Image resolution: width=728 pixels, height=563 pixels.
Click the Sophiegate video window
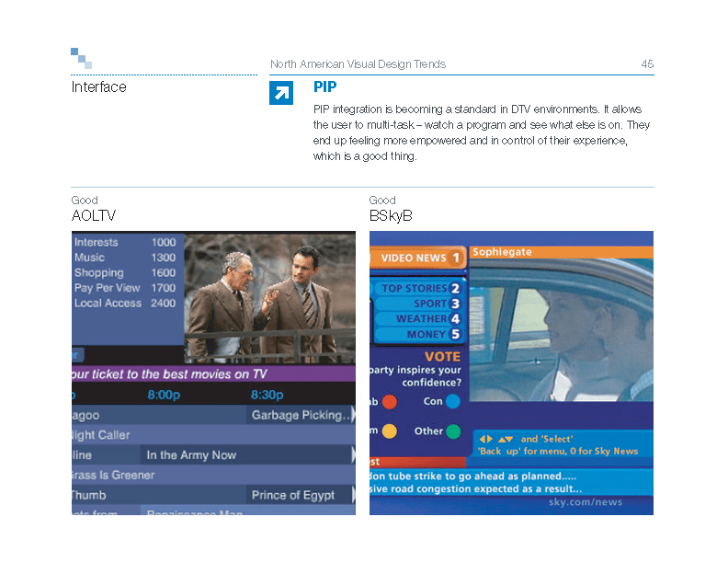tap(562, 330)
